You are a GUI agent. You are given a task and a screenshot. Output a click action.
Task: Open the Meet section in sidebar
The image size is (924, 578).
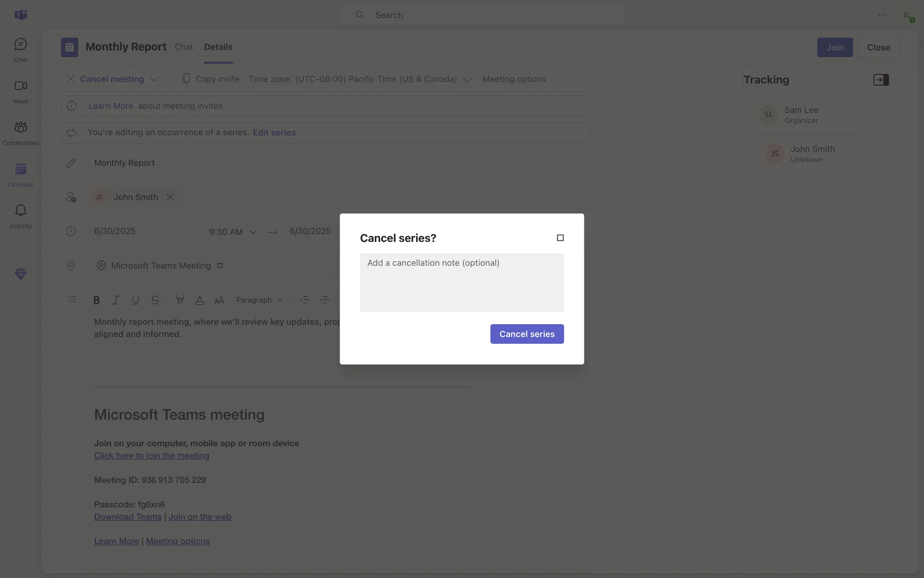[20, 92]
